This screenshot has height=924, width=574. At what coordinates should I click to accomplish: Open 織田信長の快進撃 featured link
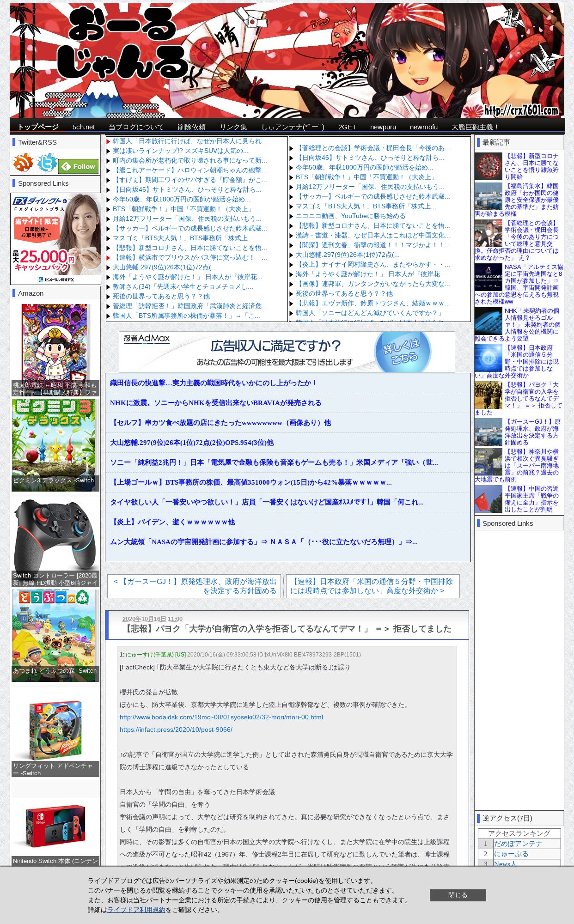click(x=214, y=383)
